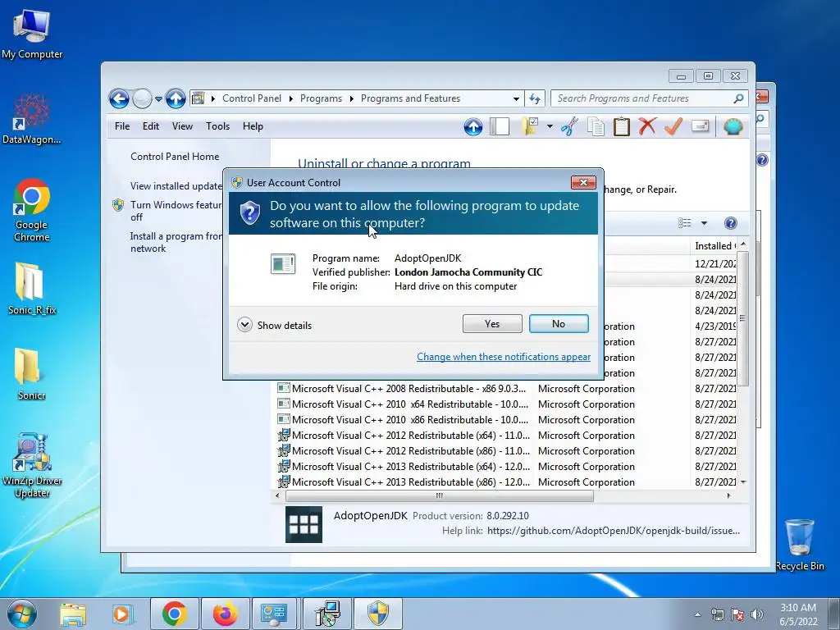
Task: Open the change view dropdown arrow
Action: [x=704, y=223]
